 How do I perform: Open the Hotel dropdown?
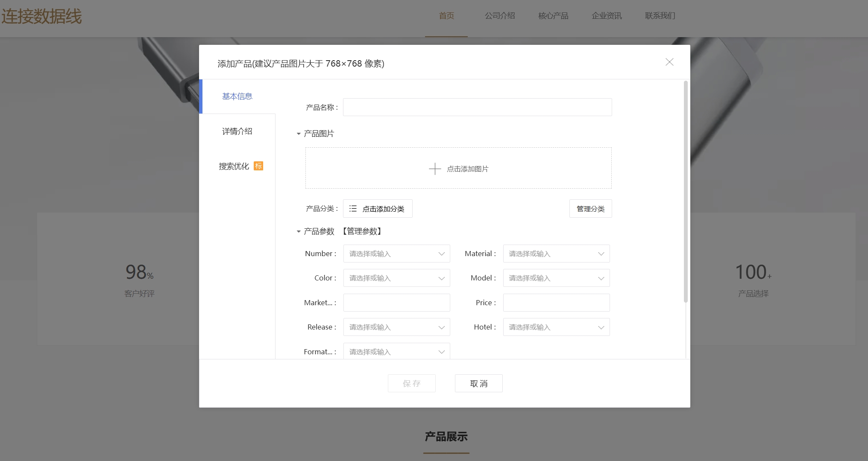[601, 327]
